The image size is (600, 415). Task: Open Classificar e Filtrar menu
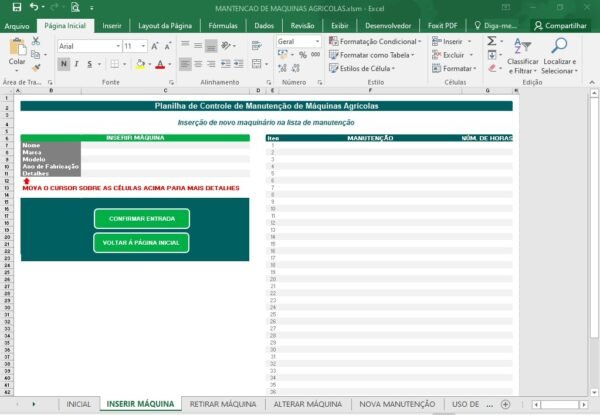coord(522,56)
